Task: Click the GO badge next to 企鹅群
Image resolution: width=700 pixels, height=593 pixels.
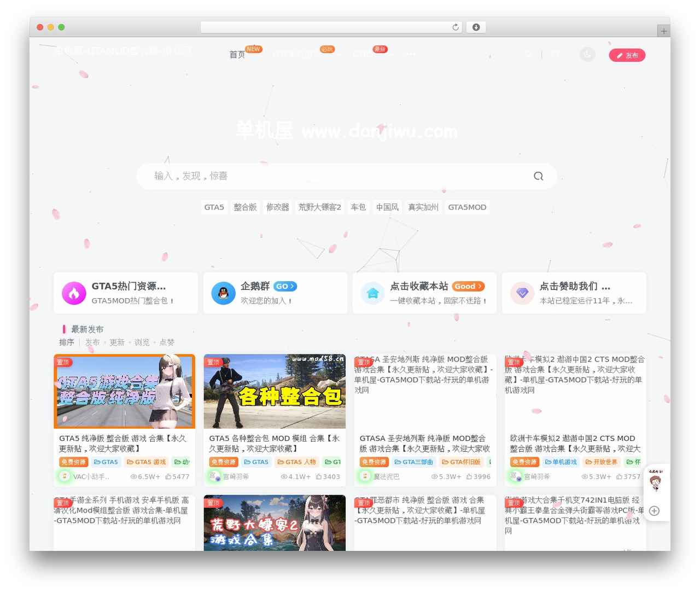Action: click(x=285, y=286)
